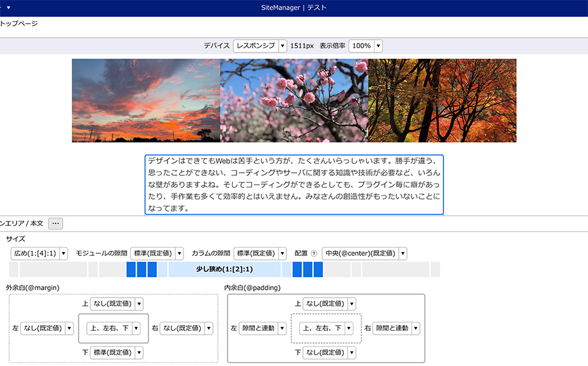The width and height of the screenshot is (588, 366).
Task: Click the help icon next to 配置
Action: [x=314, y=253]
